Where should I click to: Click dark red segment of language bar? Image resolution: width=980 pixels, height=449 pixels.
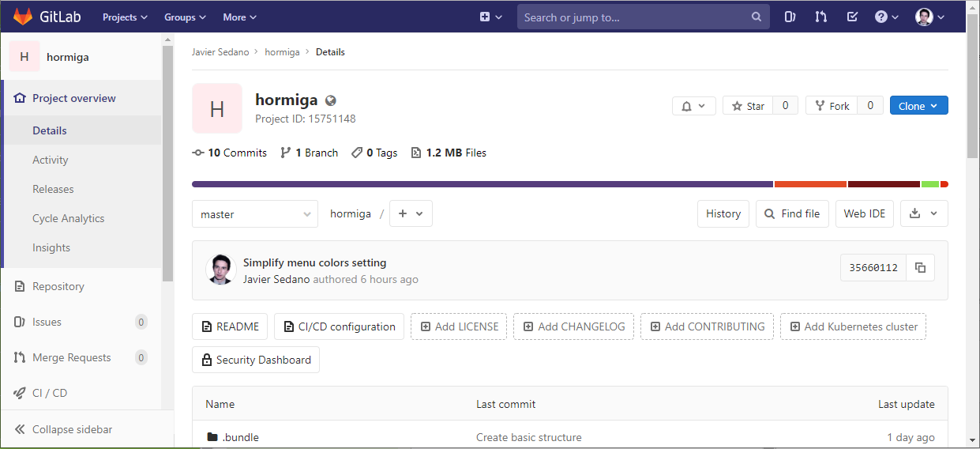point(884,184)
